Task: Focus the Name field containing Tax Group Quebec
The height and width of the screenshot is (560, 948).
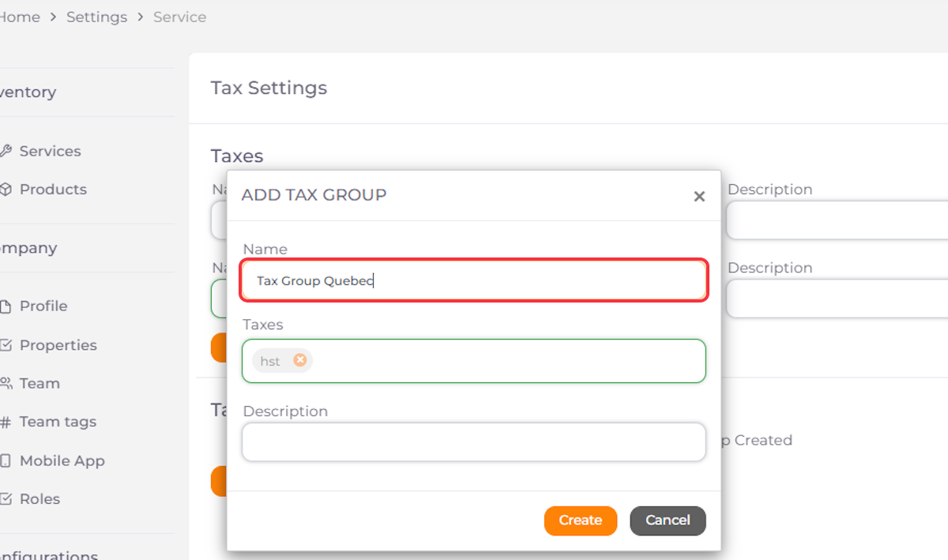Action: pos(474,280)
